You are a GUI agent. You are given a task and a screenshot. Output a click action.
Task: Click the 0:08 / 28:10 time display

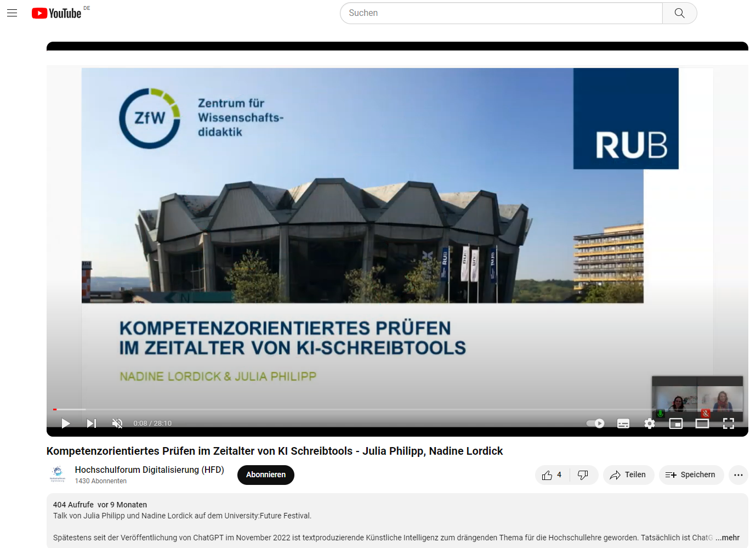tap(152, 423)
